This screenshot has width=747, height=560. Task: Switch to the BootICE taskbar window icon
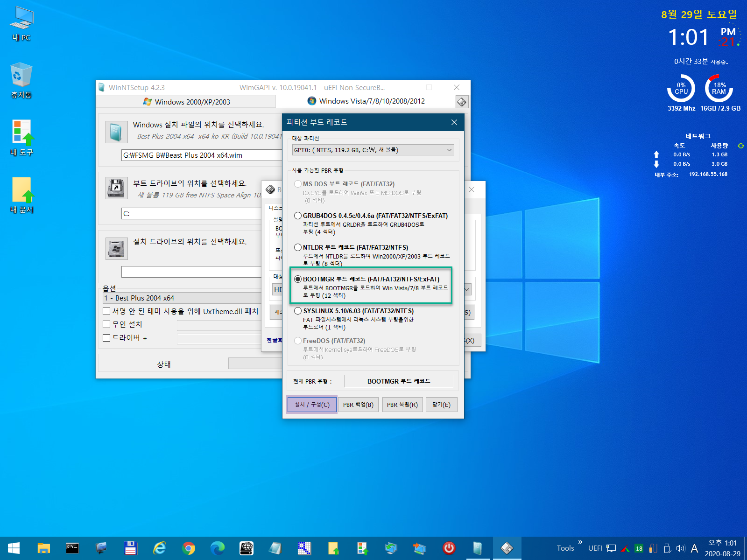coord(507,548)
